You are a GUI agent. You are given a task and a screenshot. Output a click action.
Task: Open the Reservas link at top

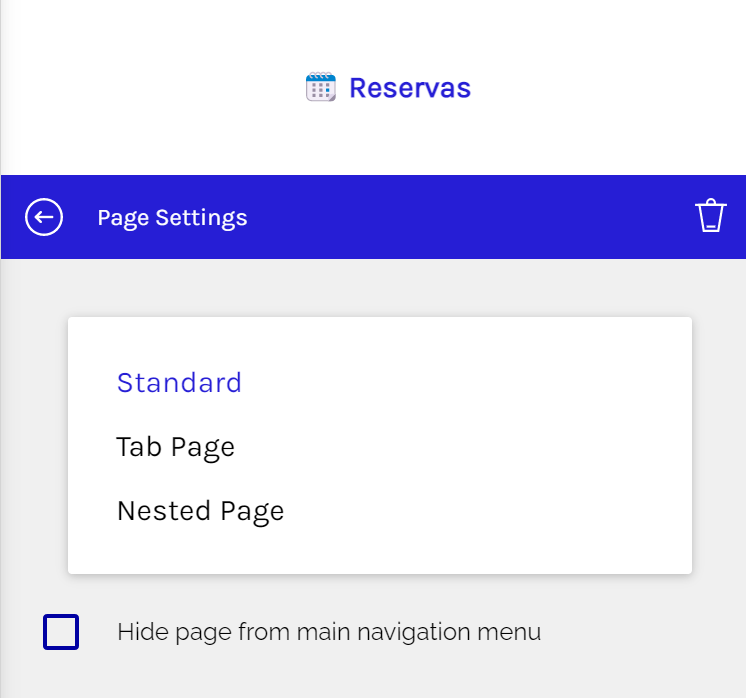coord(409,88)
